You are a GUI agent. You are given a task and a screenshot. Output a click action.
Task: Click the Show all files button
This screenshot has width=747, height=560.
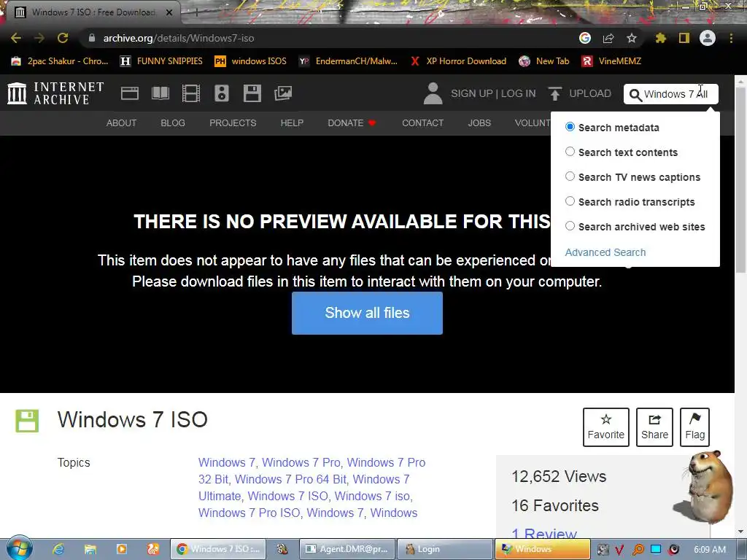click(x=367, y=313)
